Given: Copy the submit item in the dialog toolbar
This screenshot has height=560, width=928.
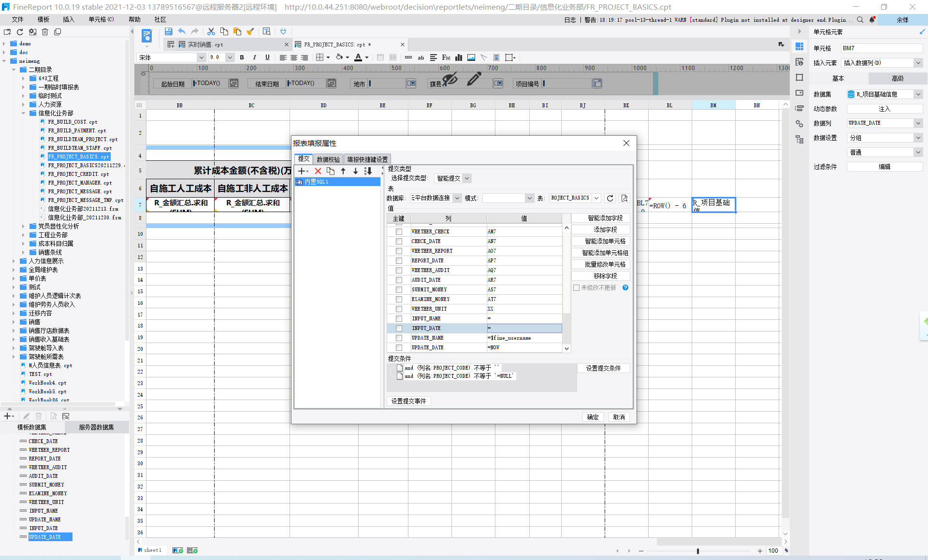Looking at the screenshot, I should 331,171.
